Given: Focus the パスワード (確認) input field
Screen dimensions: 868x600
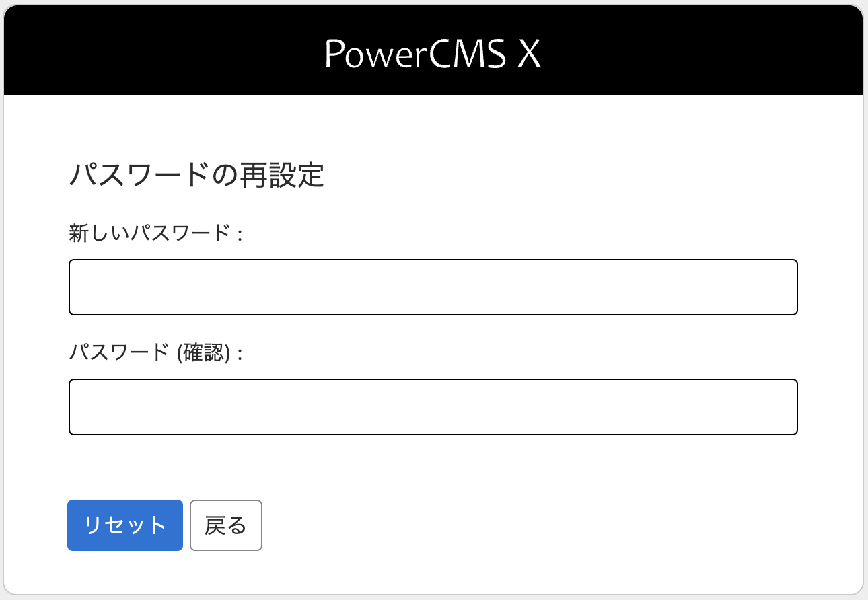Looking at the screenshot, I should (433, 407).
